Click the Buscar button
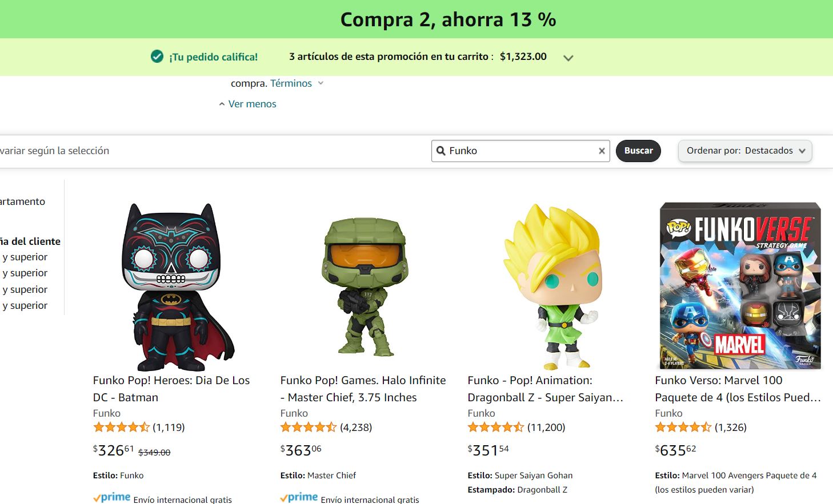 [x=638, y=151]
